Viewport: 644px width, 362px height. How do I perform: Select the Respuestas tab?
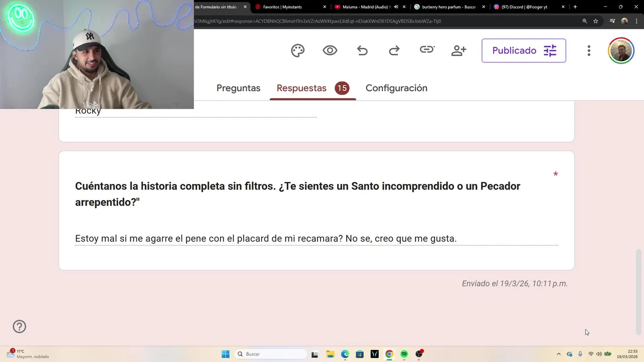click(313, 88)
